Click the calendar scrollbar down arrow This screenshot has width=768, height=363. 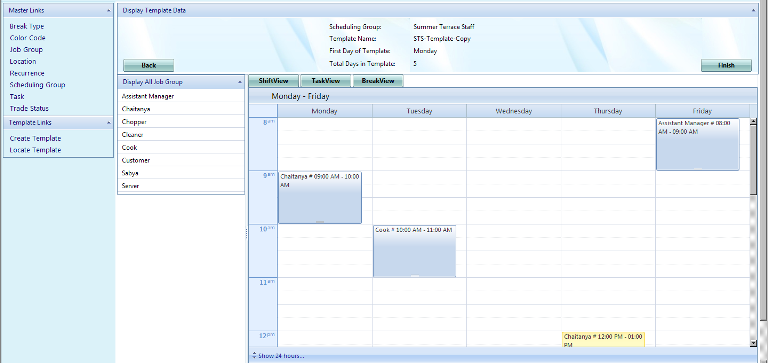pos(753,343)
